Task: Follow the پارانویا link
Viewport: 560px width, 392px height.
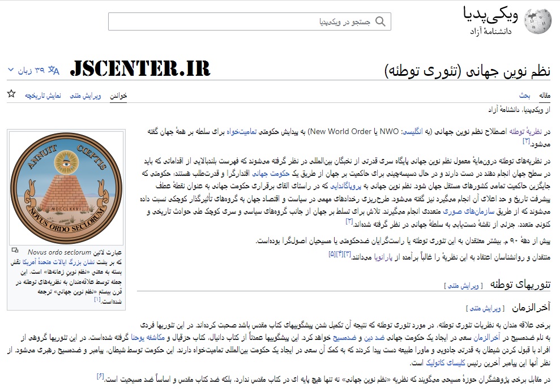Action: click(x=383, y=257)
